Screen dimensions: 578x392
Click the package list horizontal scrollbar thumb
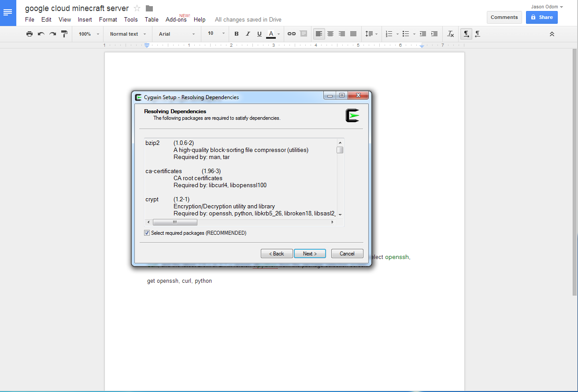pyautogui.click(x=175, y=222)
